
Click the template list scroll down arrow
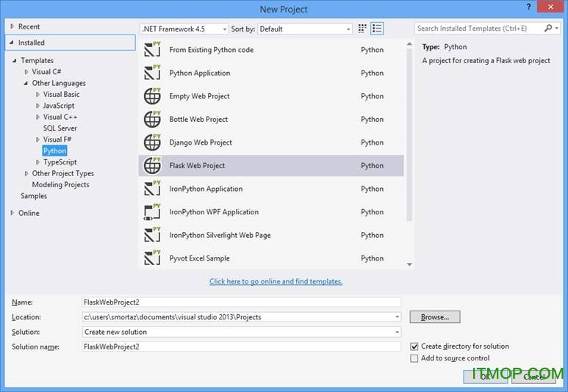pos(409,264)
